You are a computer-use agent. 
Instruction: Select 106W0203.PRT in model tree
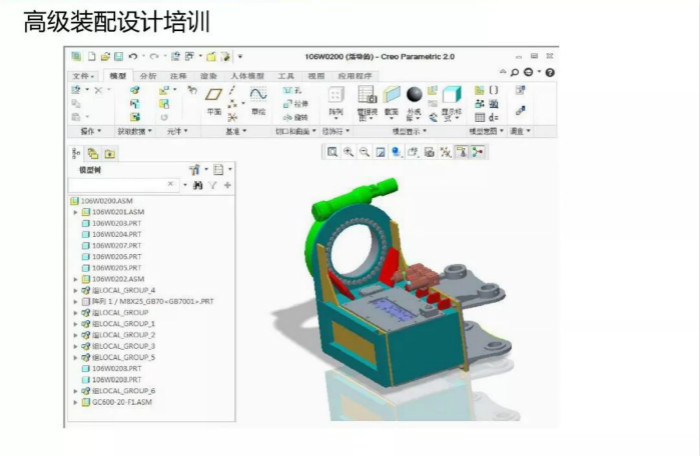click(112, 223)
